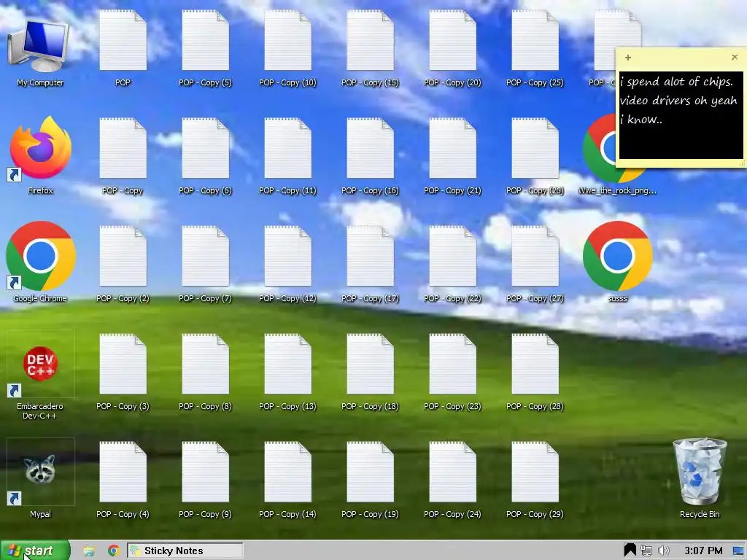The width and height of the screenshot is (747, 560).
Task: Click the Sticky Notes taskbar button
Action: tap(185, 551)
